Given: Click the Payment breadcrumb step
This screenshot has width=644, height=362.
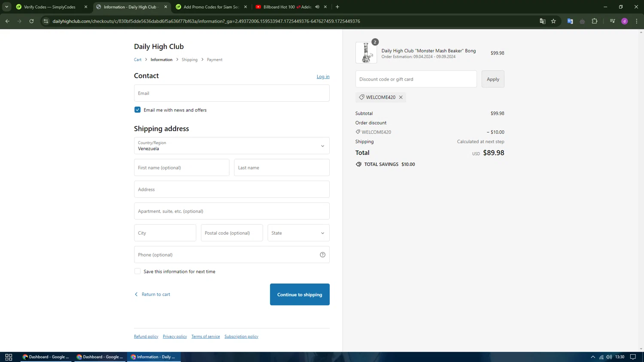Looking at the screenshot, I should point(215,60).
